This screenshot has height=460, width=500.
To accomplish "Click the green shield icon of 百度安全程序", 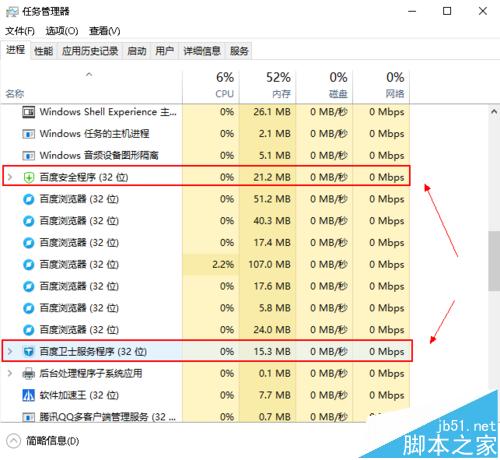I will coord(29,177).
